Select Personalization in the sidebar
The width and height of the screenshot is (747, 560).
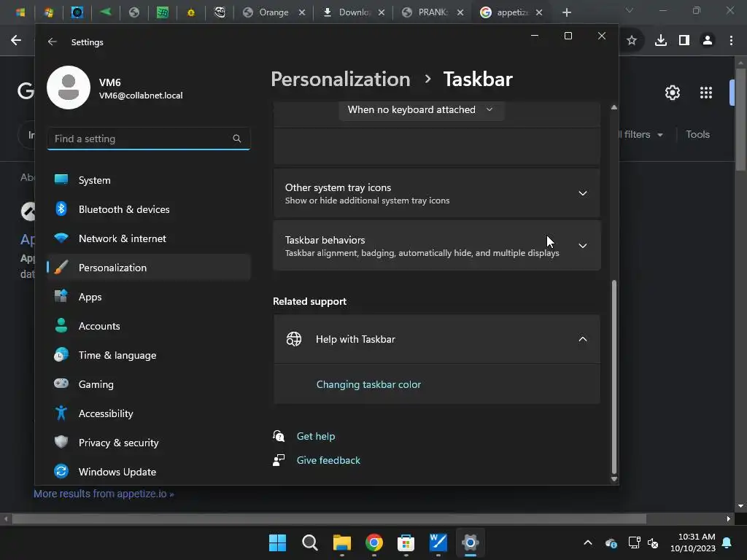pos(149,268)
